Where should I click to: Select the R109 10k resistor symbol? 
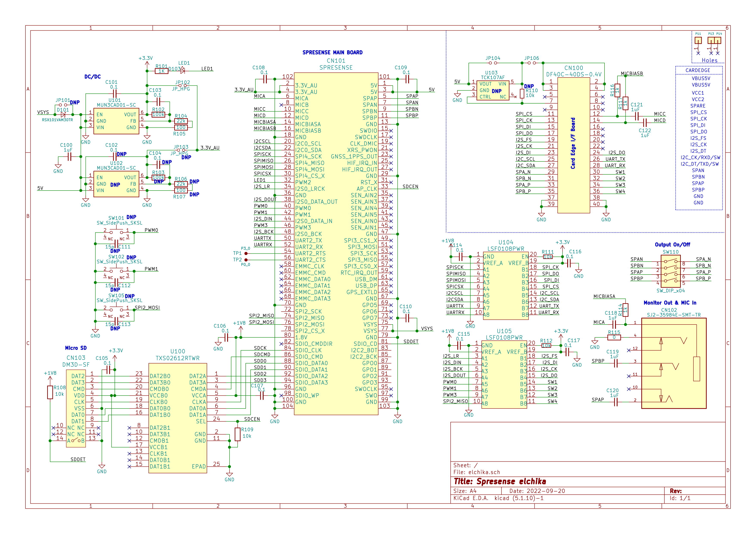coord(237,434)
